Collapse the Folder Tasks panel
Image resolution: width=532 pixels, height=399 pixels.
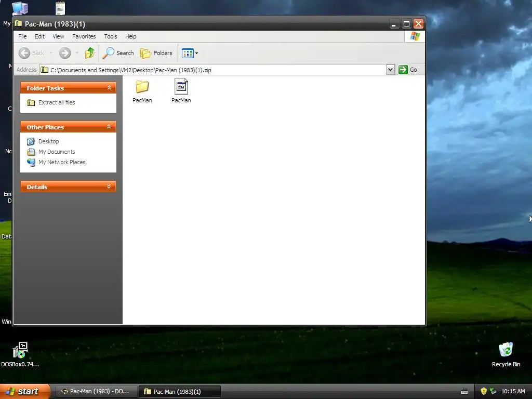coord(109,88)
